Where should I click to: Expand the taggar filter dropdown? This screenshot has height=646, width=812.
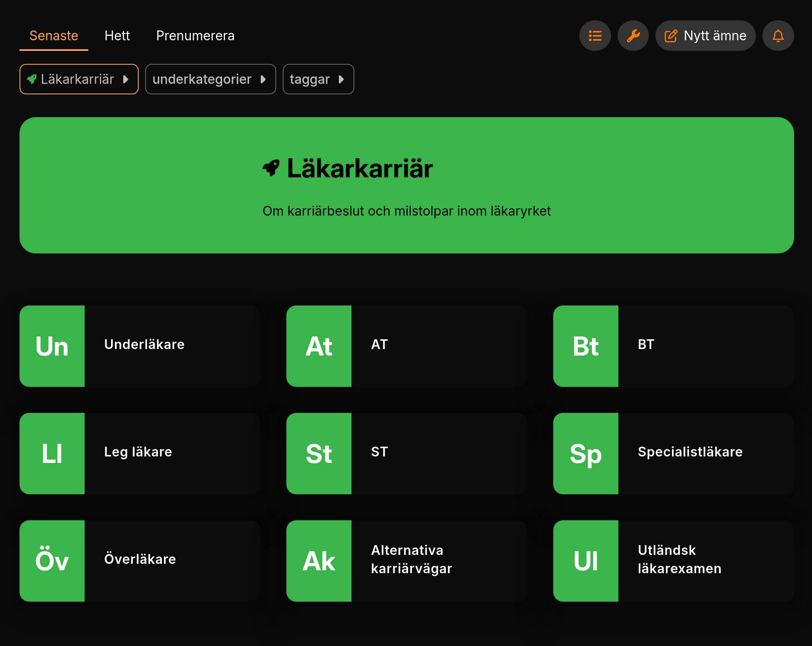(x=318, y=79)
